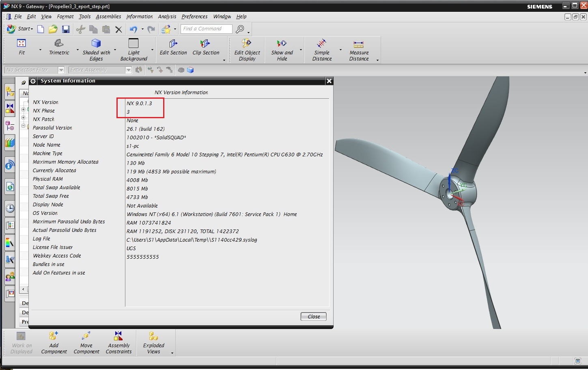Set the view orientation to Trimetric
This screenshot has height=370, width=588.
coord(59,47)
